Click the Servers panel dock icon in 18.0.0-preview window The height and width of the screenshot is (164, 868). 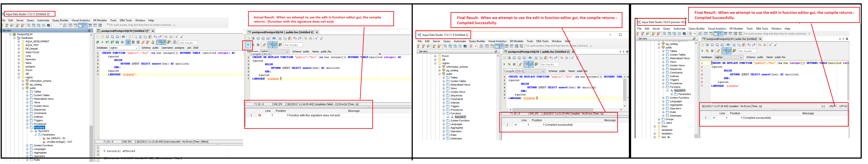pyautogui.click(x=694, y=39)
